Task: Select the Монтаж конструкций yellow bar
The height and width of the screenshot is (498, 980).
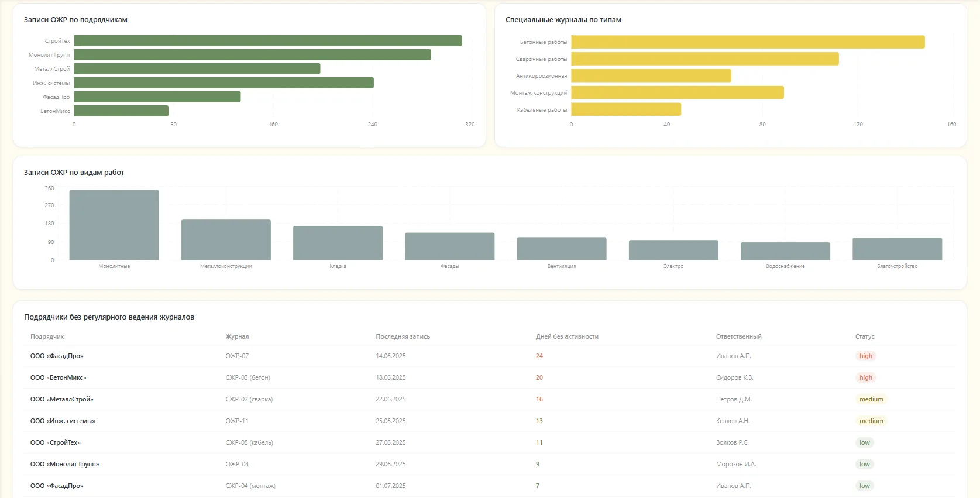Action: tap(678, 92)
